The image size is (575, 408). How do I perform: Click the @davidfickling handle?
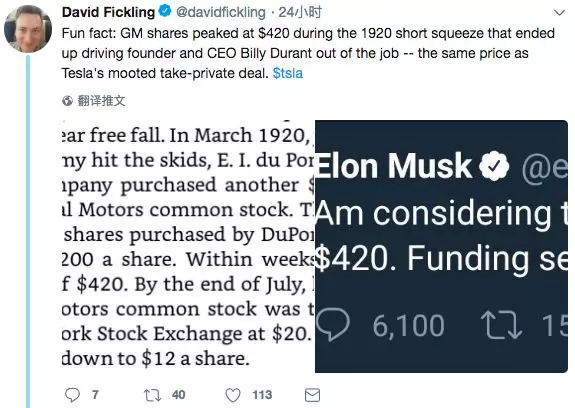(x=221, y=12)
